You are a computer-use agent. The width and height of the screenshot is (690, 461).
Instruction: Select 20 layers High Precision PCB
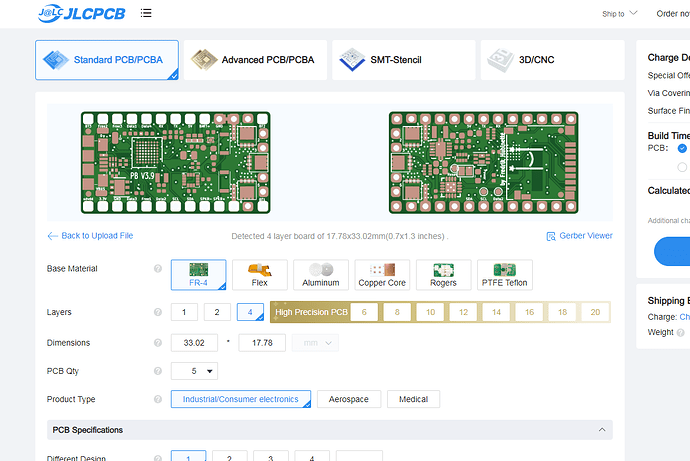tap(595, 312)
